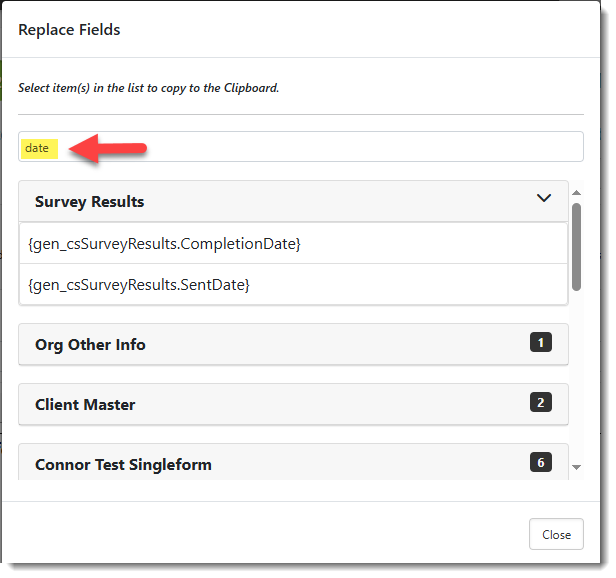Image resolution: width=616 pixels, height=578 pixels.
Task: Click the search box containing "date"
Action: [300, 147]
